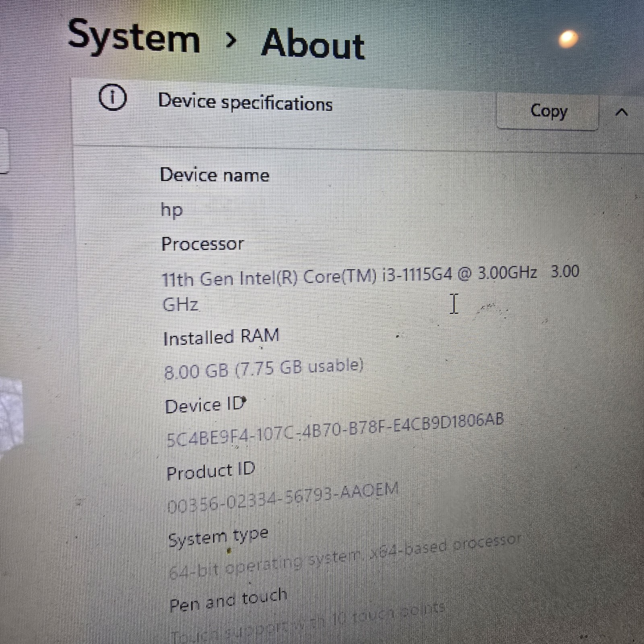Click the System type label
This screenshot has width=644, height=644.
click(x=219, y=537)
